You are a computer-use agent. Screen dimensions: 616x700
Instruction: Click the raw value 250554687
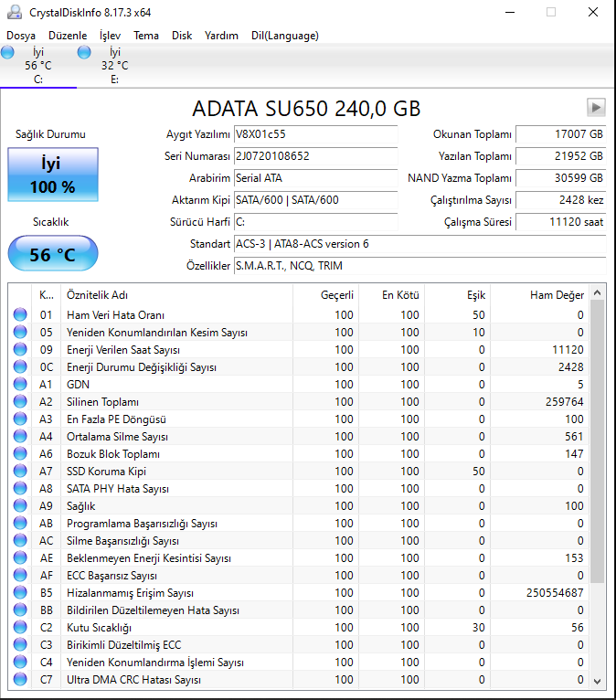click(x=555, y=593)
